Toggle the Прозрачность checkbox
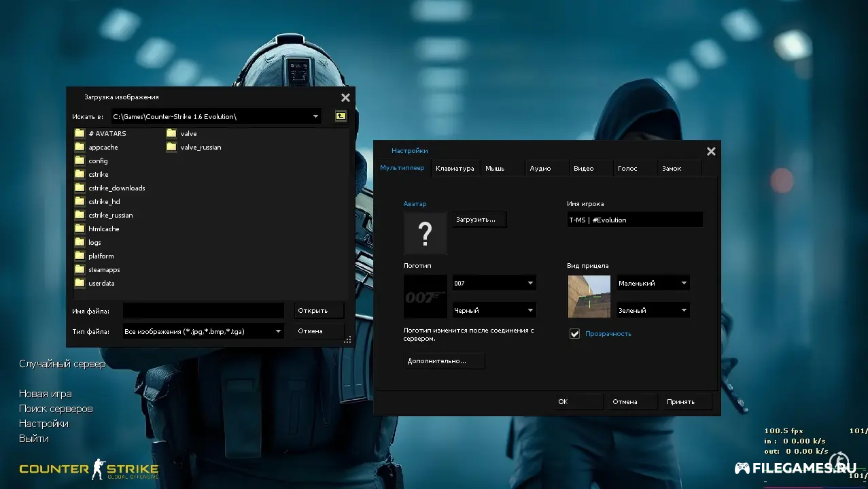Image resolution: width=868 pixels, height=489 pixels. coord(575,334)
